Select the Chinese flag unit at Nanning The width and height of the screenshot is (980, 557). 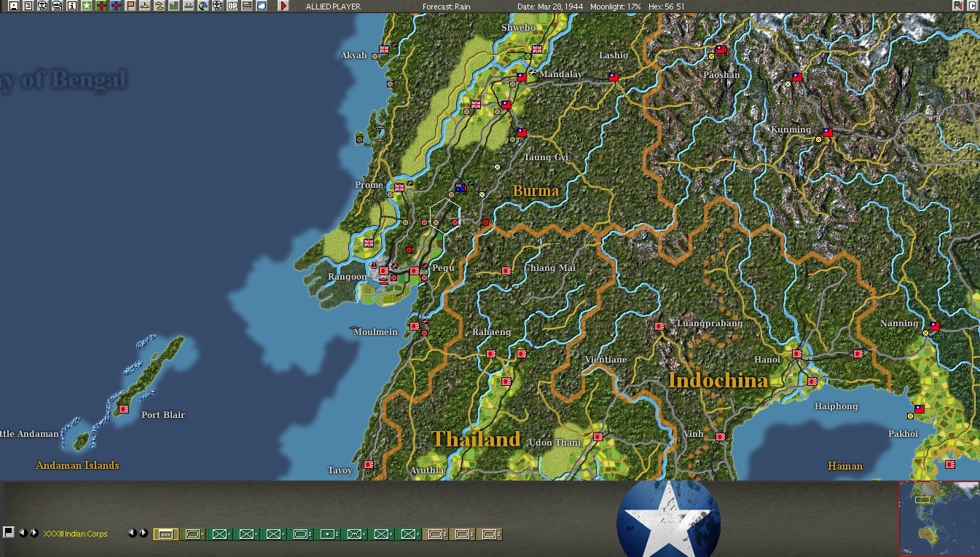[x=934, y=326]
